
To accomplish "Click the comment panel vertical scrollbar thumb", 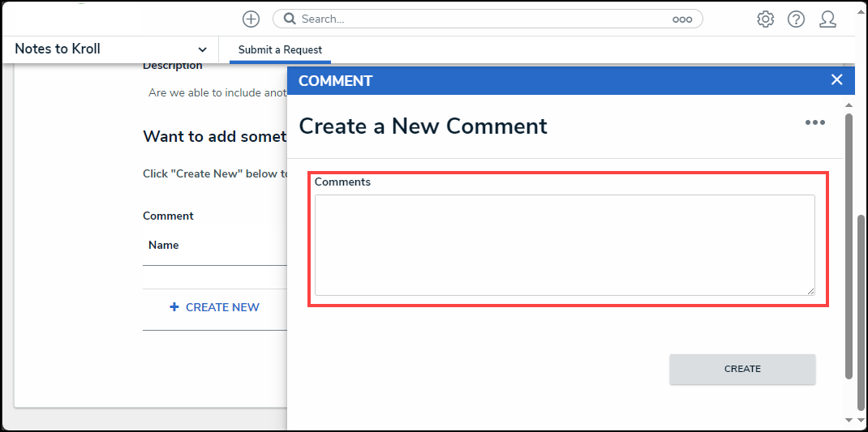I will pyautogui.click(x=849, y=246).
